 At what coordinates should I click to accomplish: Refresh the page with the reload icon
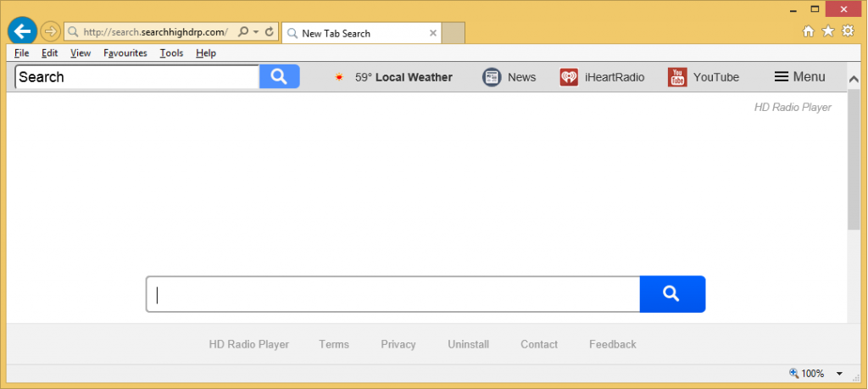click(x=270, y=32)
